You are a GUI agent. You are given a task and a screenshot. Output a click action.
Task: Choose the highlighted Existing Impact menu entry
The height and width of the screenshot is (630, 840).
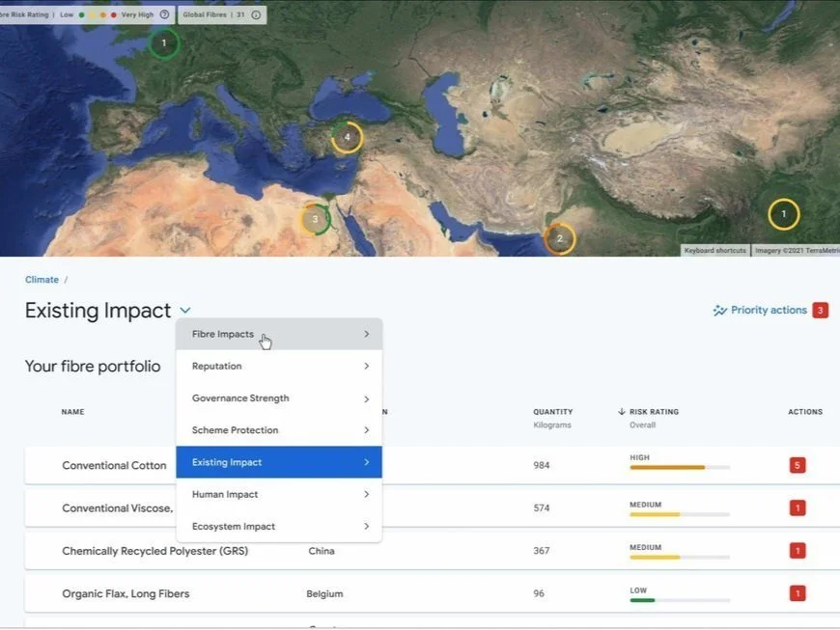(279, 462)
